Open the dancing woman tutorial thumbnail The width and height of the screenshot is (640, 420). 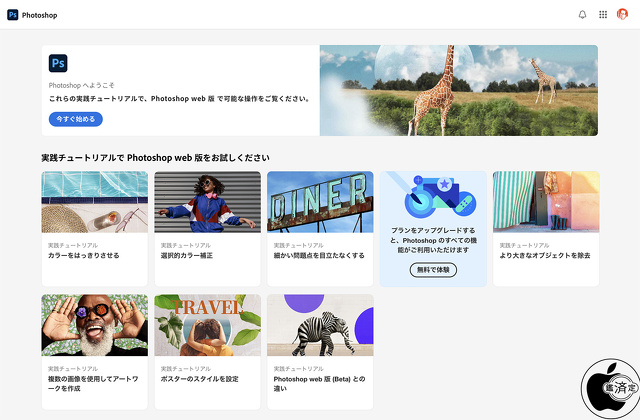(207, 202)
